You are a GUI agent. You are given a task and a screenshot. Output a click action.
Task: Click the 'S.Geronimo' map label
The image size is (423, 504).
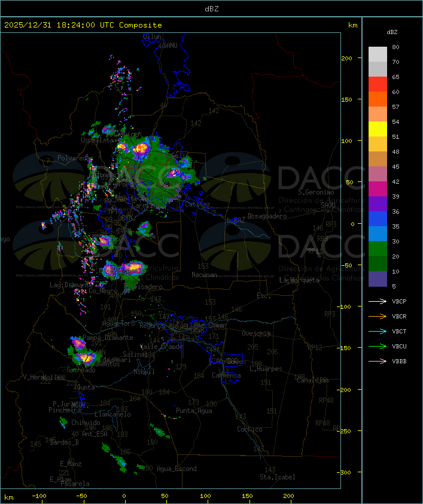[316, 192]
